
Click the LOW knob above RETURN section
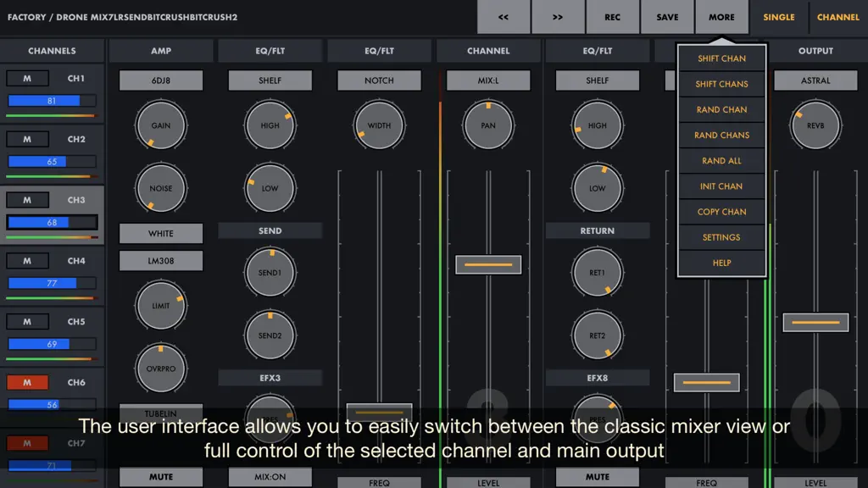point(598,188)
